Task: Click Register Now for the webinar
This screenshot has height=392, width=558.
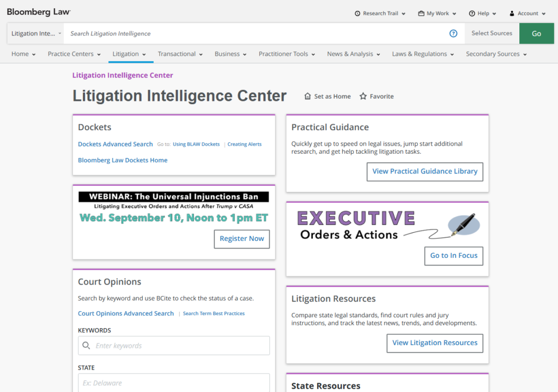Action: [241, 239]
